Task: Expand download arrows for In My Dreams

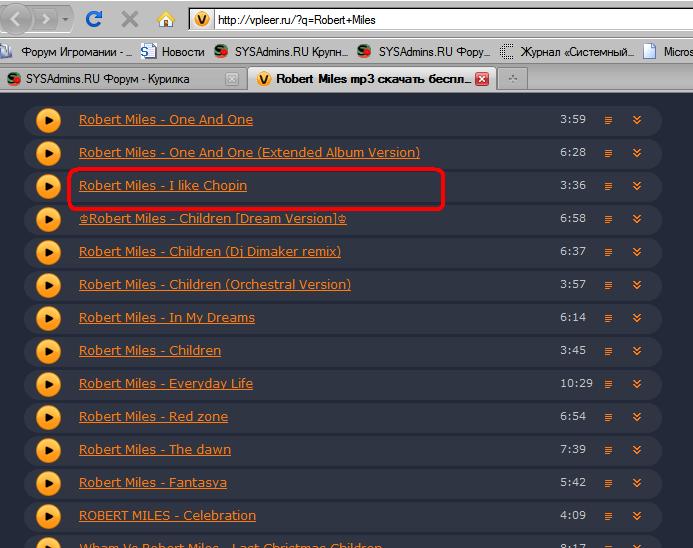Action: (x=637, y=318)
